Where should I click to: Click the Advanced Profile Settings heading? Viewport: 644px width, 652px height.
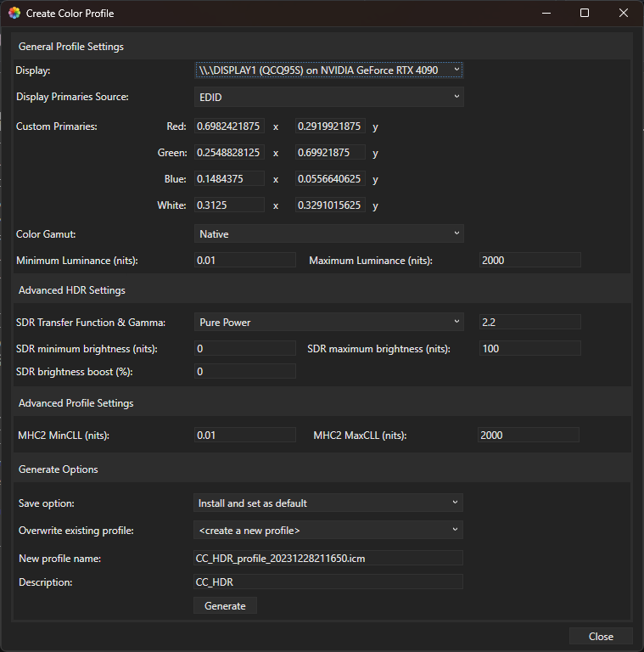[76, 403]
